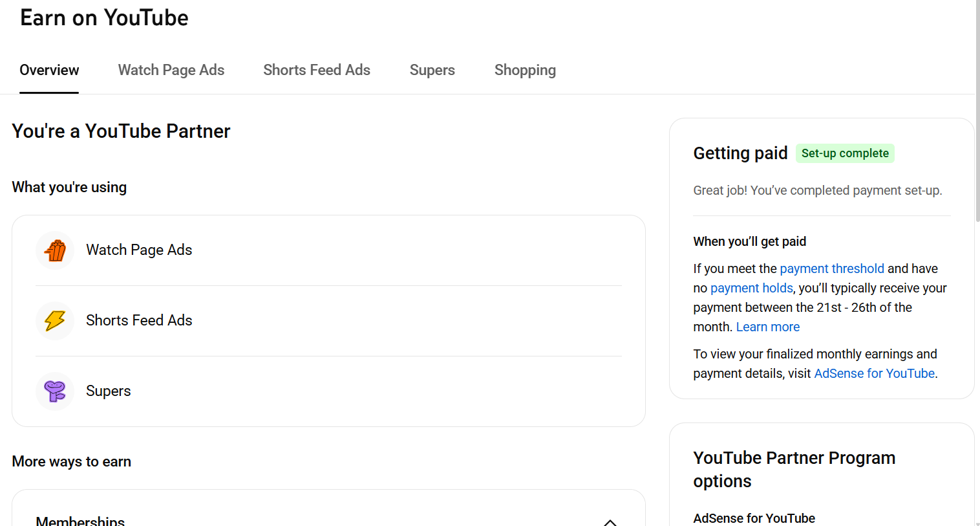Click the popcorn icon beside Watch Page Ads
Viewport: 980px width, 526px height.
[55, 250]
